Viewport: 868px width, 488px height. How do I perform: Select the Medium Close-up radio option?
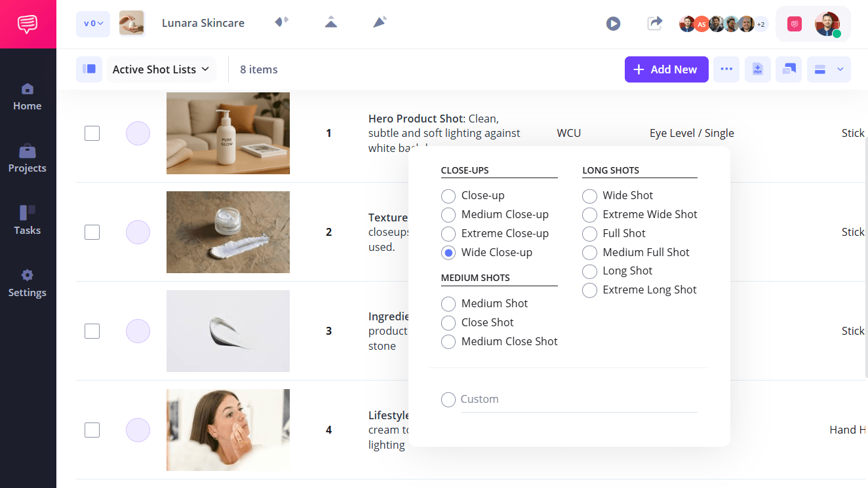pos(448,215)
